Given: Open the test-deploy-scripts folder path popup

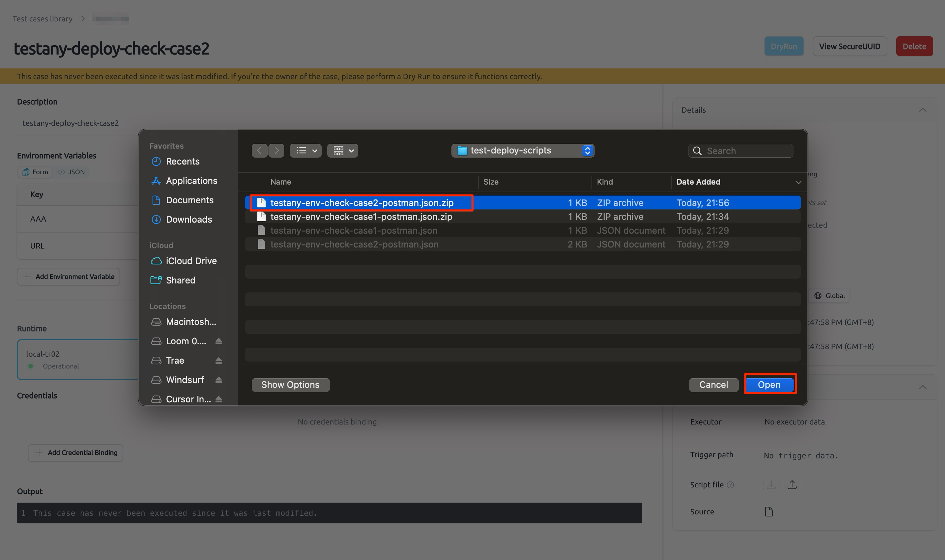Looking at the screenshot, I should [523, 151].
